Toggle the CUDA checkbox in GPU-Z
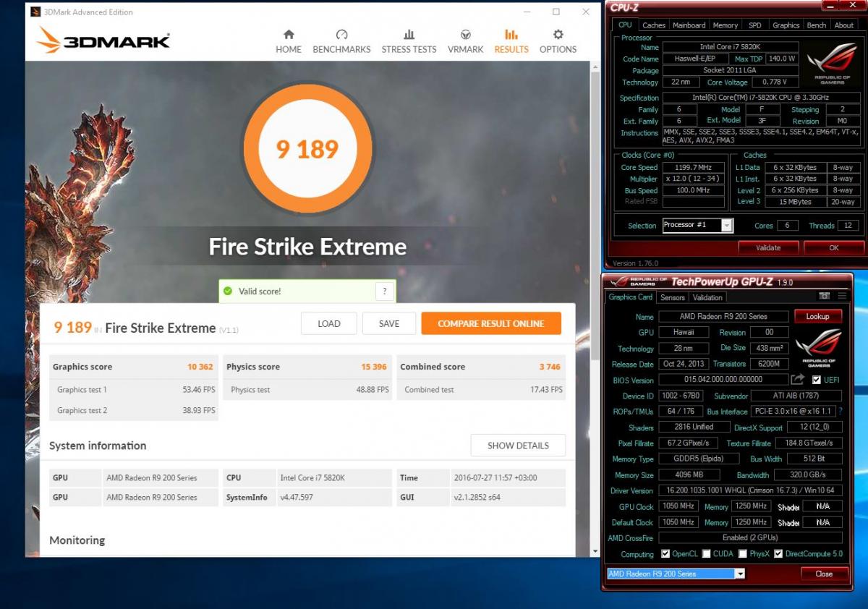This screenshot has height=609, width=868. click(706, 554)
